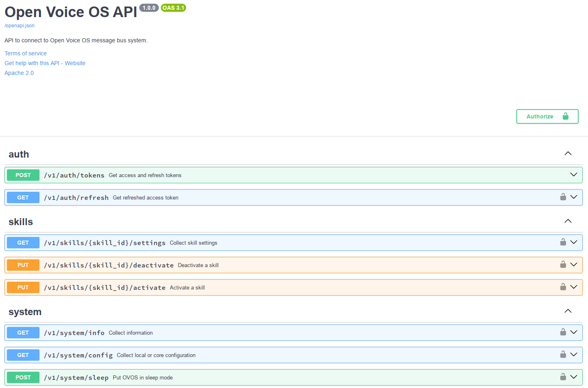
Task: Click the 'Collect local or core configuration' description
Action: pos(156,355)
